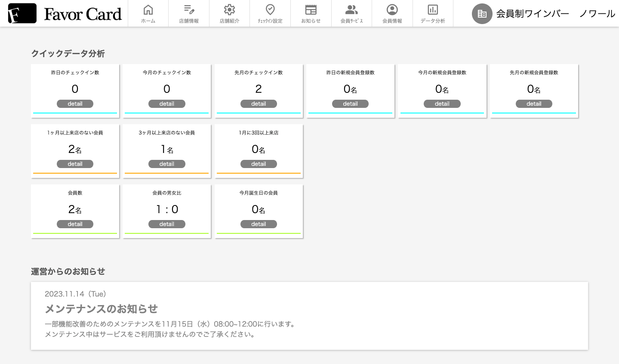This screenshot has width=619, height=364.
Task: View detail of 会員数 card
Action: 75,224
